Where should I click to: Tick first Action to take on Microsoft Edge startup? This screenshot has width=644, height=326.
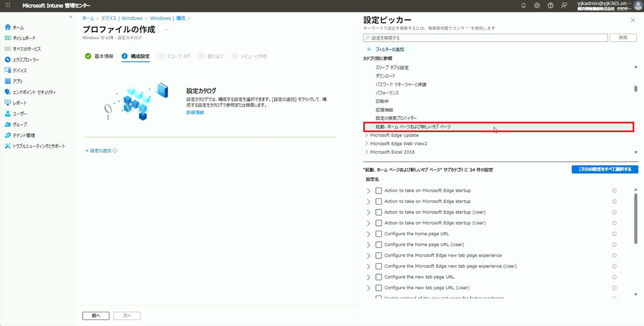[x=379, y=191]
